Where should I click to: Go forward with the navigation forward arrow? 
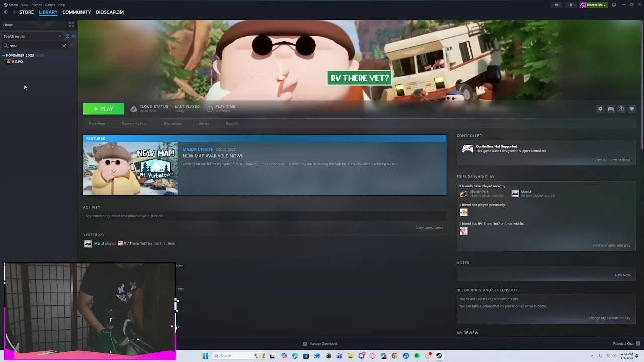click(x=14, y=12)
